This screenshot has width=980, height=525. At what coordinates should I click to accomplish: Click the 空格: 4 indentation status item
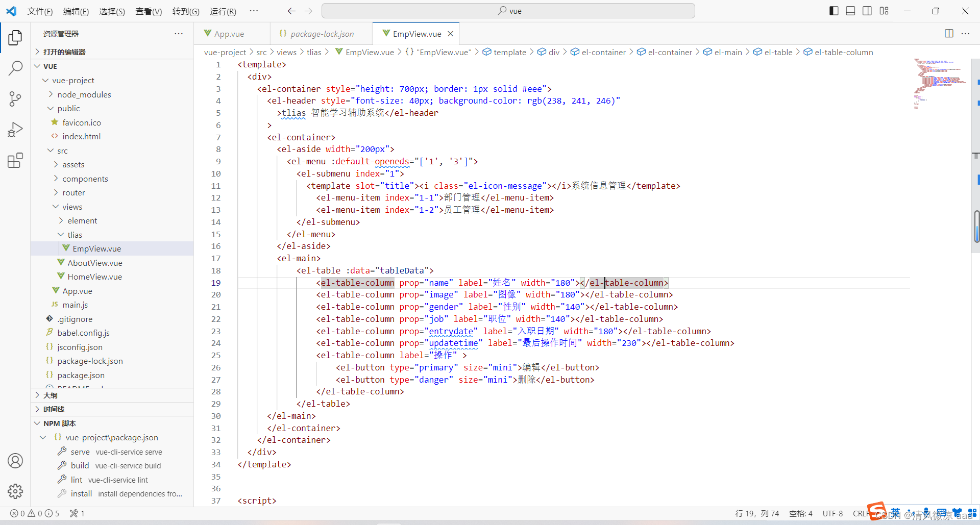[800, 513]
